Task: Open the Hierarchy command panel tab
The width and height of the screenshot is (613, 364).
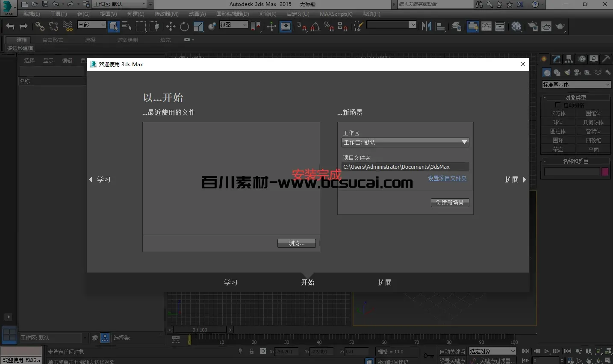Action: point(569,59)
